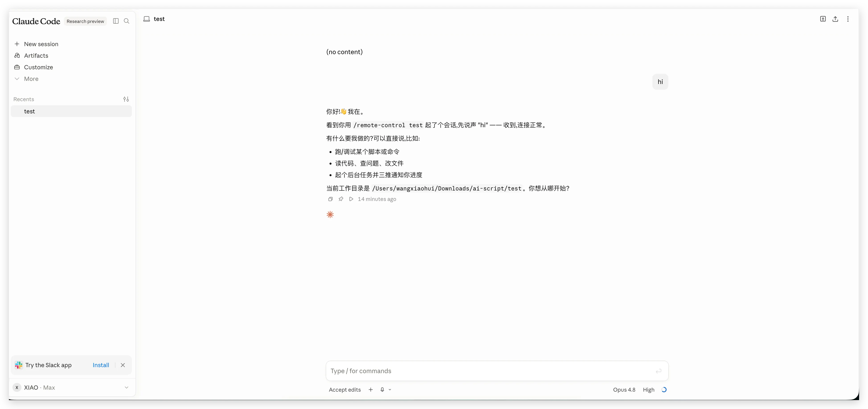868x409 pixels.
Task: Click the hi user message bubble
Action: pyautogui.click(x=660, y=82)
